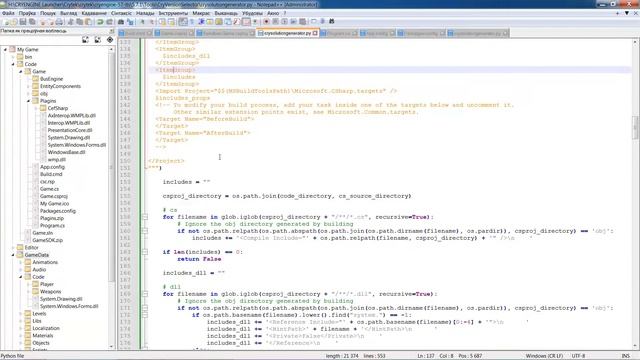This screenshot has width=640, height=360.
Task: Expand the Weapons folder
Action: click(x=28, y=291)
